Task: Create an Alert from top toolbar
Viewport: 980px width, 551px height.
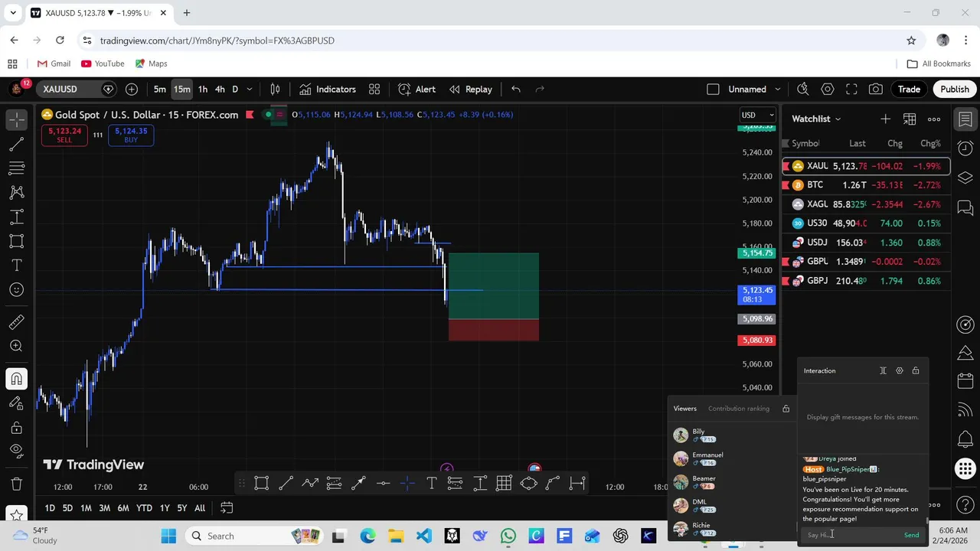Action: pyautogui.click(x=417, y=90)
